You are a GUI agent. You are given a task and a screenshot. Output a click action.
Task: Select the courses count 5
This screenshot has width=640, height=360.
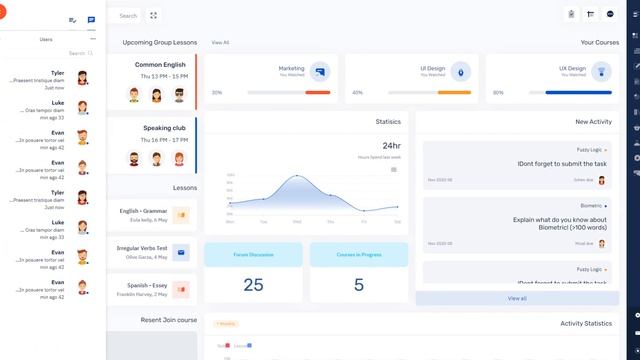pyautogui.click(x=359, y=285)
